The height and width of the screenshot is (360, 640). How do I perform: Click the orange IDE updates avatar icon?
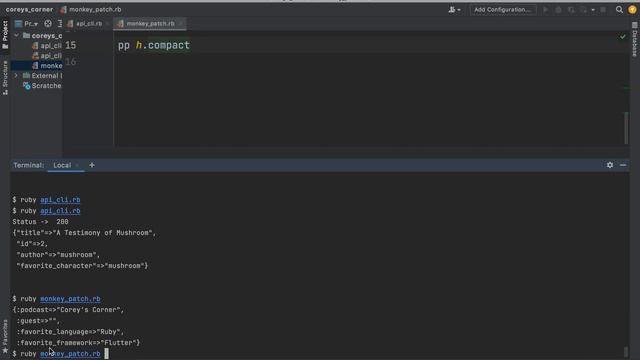(632, 9)
